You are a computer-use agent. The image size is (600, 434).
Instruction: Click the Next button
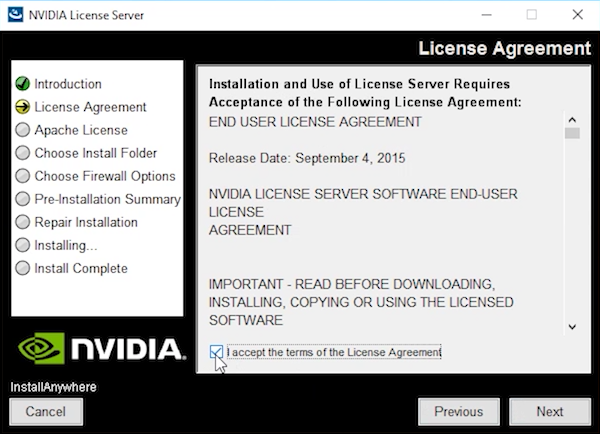tap(550, 411)
